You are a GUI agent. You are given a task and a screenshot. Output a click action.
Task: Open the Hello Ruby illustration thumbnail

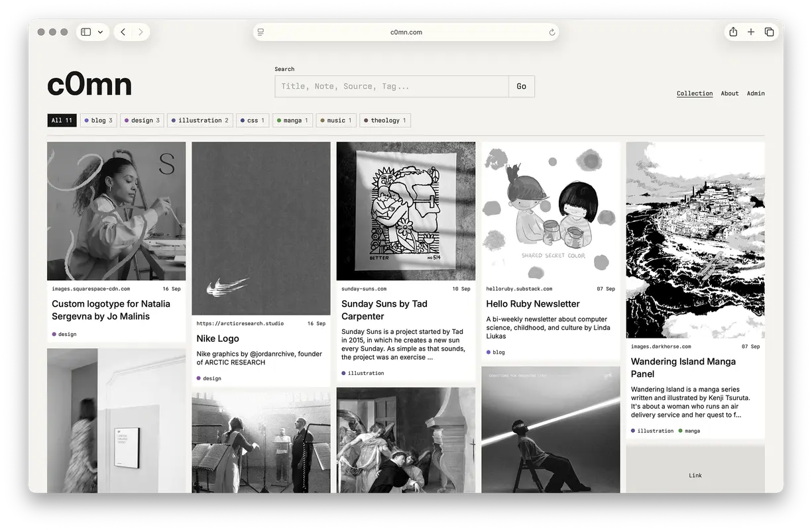(551, 211)
